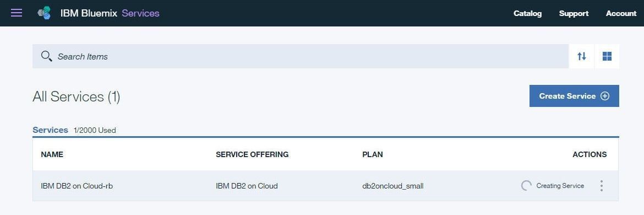
Task: Click the IBM DB2 on Cloud offering cell
Action: pos(247,186)
